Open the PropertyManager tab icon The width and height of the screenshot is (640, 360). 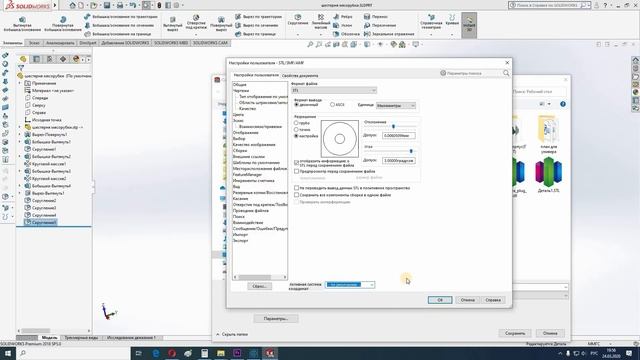pyautogui.click(x=36, y=59)
